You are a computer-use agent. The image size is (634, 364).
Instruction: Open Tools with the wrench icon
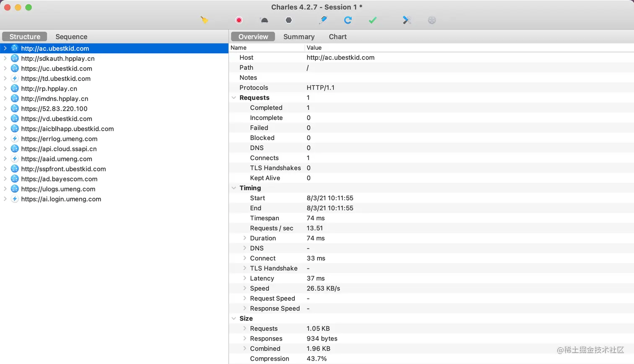[x=407, y=20]
